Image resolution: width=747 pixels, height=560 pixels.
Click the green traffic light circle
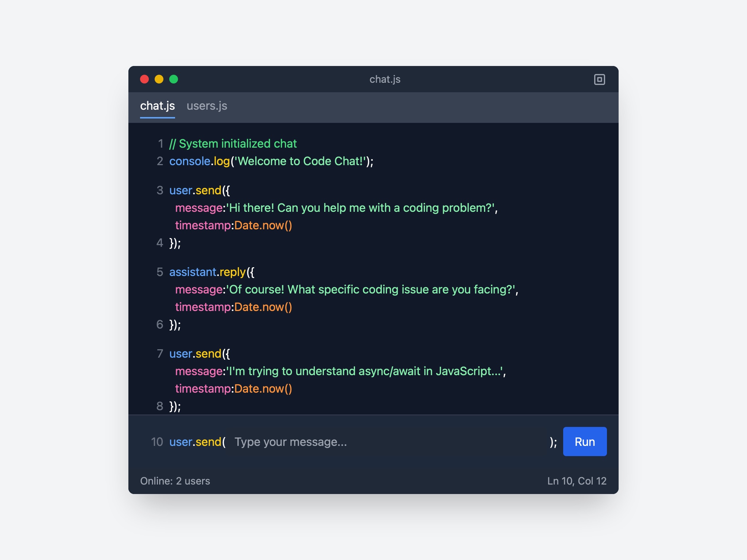pyautogui.click(x=174, y=79)
